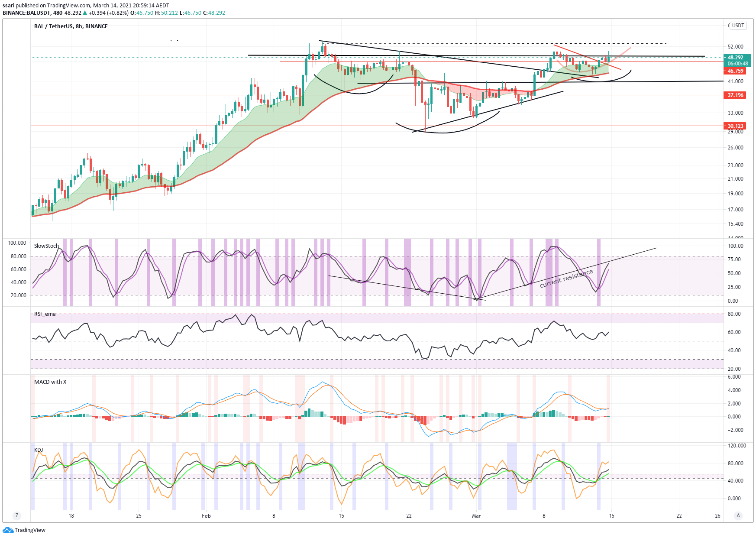Click the H:50.212 high value in header

[167, 13]
